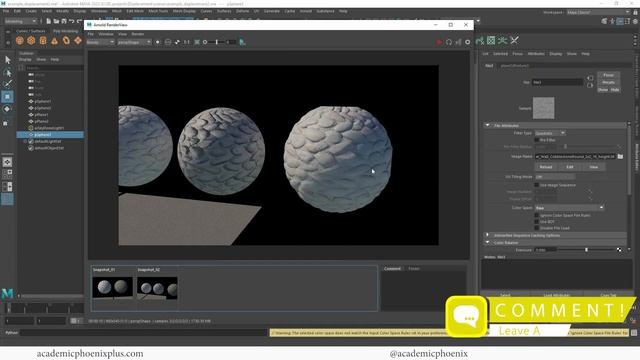Enable Use Image Sequence checkbox

click(537, 185)
